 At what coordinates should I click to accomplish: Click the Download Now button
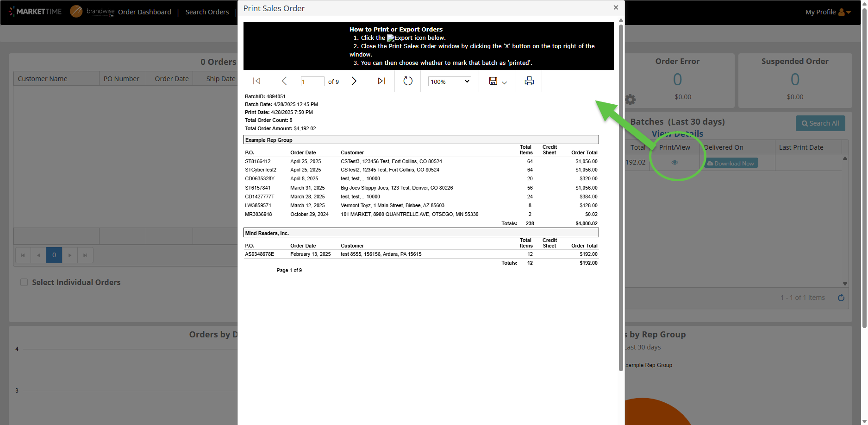point(731,163)
